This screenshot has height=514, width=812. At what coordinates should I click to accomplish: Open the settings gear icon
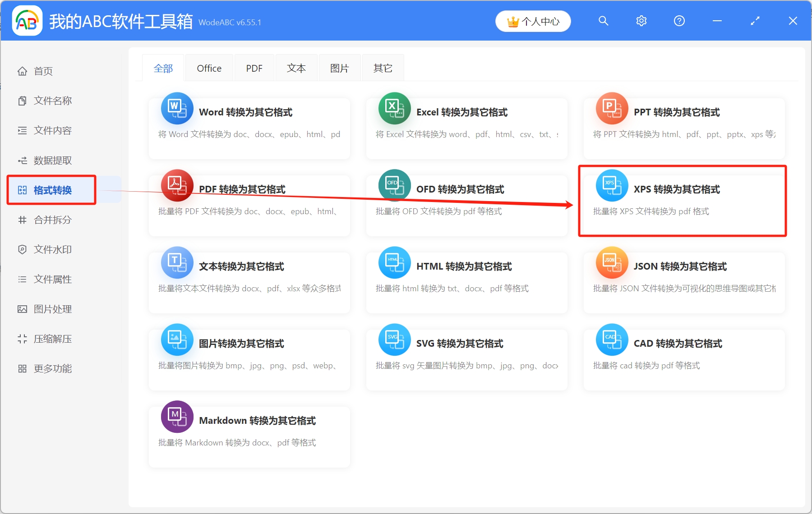[641, 21]
